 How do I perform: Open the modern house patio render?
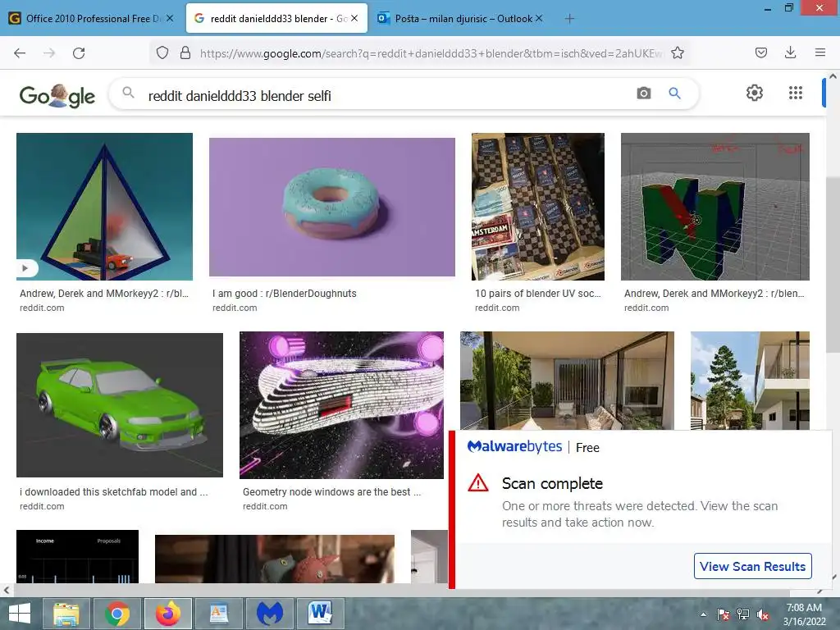pos(567,381)
